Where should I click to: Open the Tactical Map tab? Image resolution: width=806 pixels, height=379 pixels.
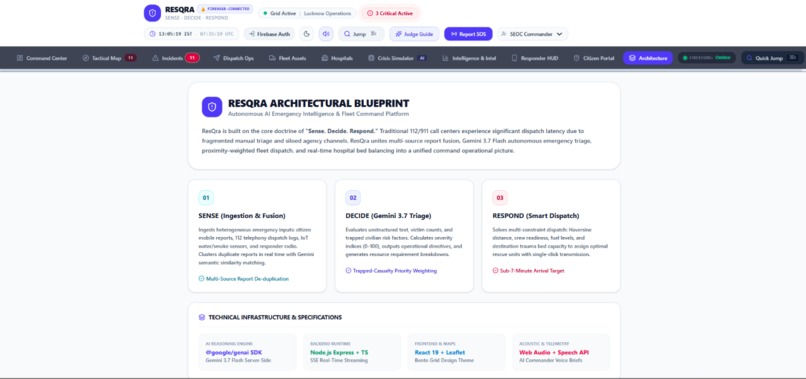[109, 58]
